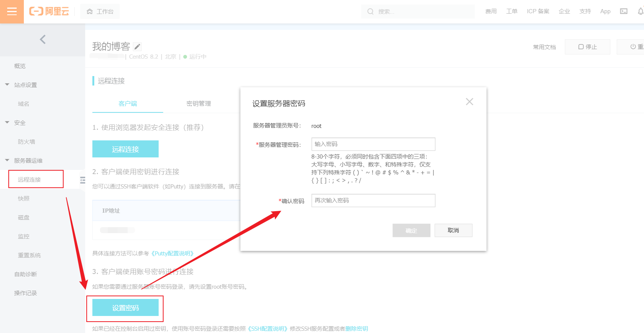Switch to 客户端 tab
This screenshot has height=333, width=644.
128,103
